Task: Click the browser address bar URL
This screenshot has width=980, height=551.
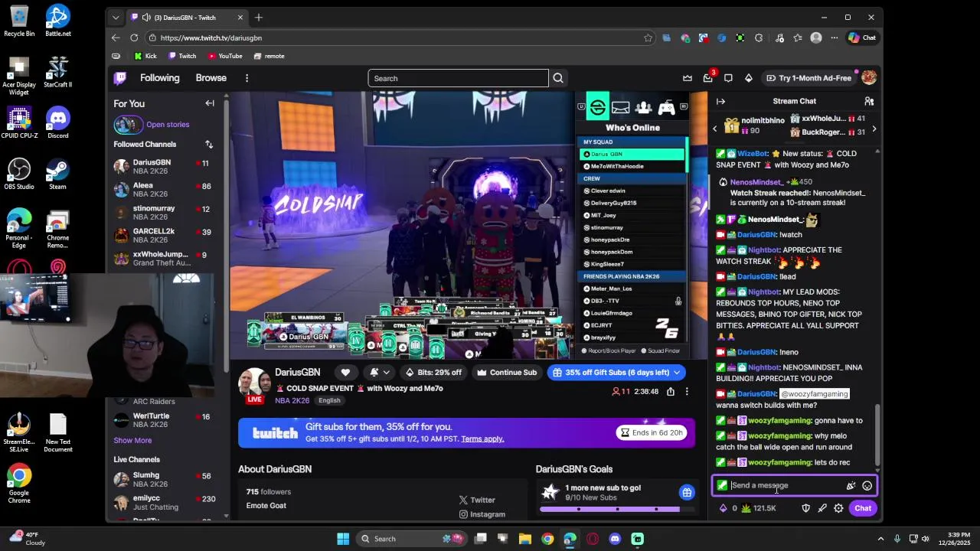Action: point(211,37)
